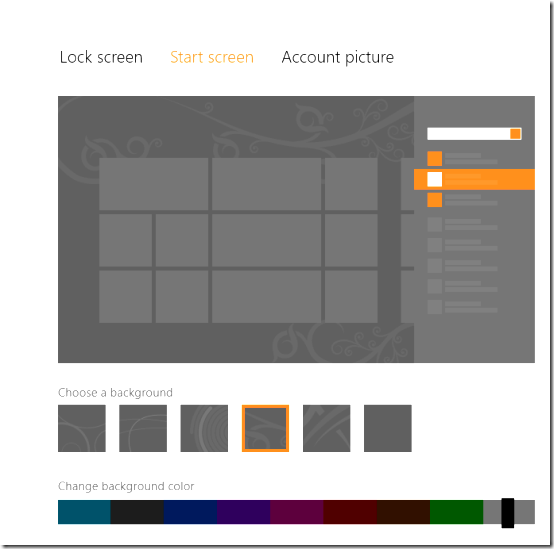This screenshot has width=554, height=549.
Task: Select the Start screen tab
Action: coord(212,57)
